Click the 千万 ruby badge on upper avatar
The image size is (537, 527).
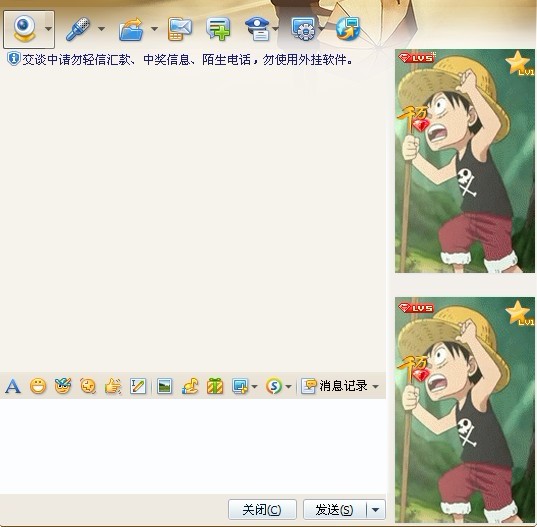[x=414, y=119]
